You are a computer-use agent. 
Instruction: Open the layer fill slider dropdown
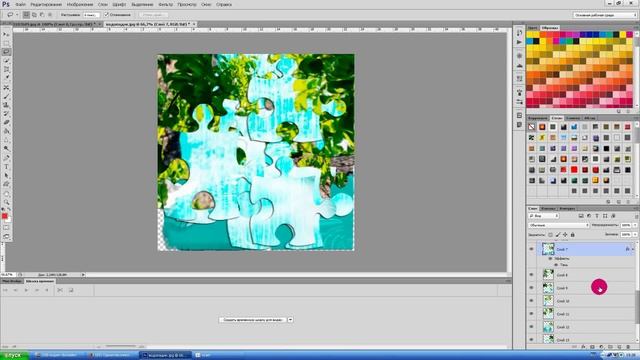[x=636, y=235]
